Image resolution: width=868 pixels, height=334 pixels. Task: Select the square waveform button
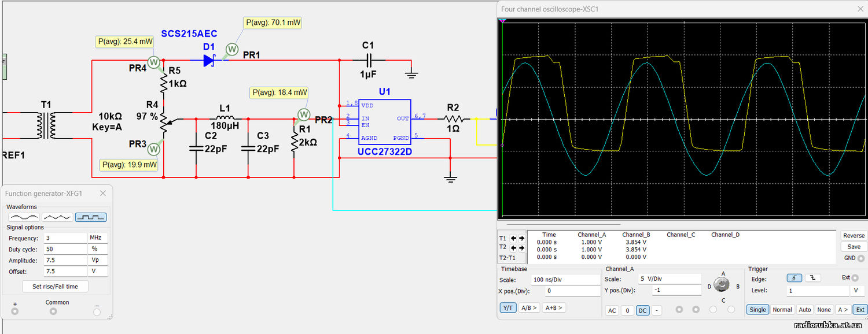click(x=91, y=217)
